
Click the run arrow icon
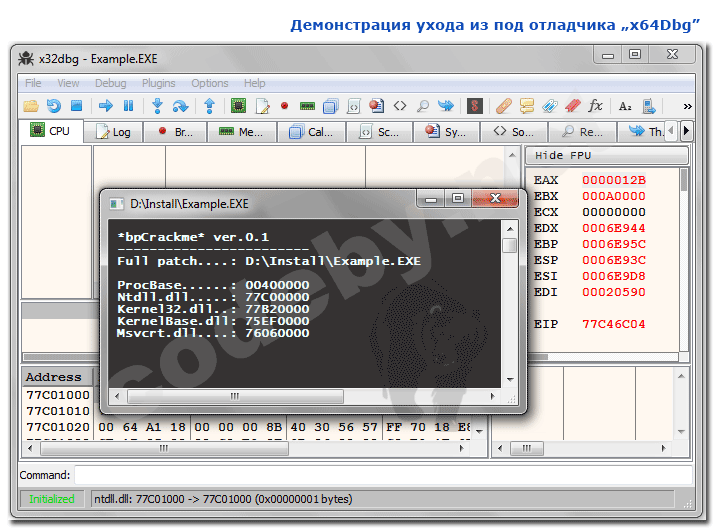coord(105,105)
